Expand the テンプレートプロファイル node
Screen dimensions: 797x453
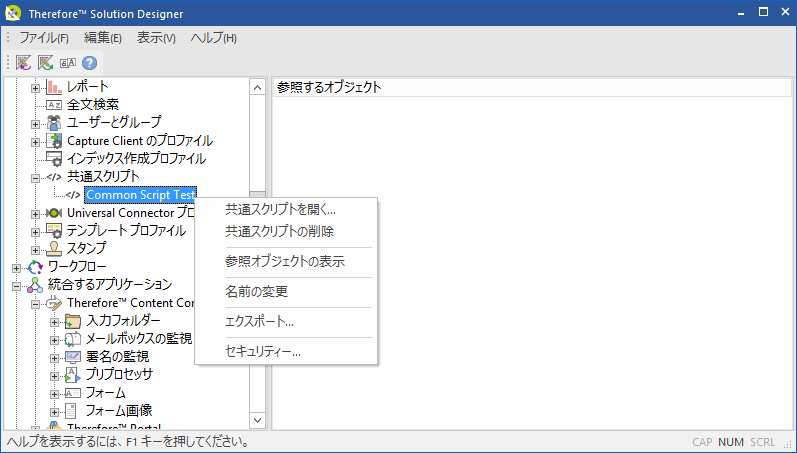coord(35,232)
